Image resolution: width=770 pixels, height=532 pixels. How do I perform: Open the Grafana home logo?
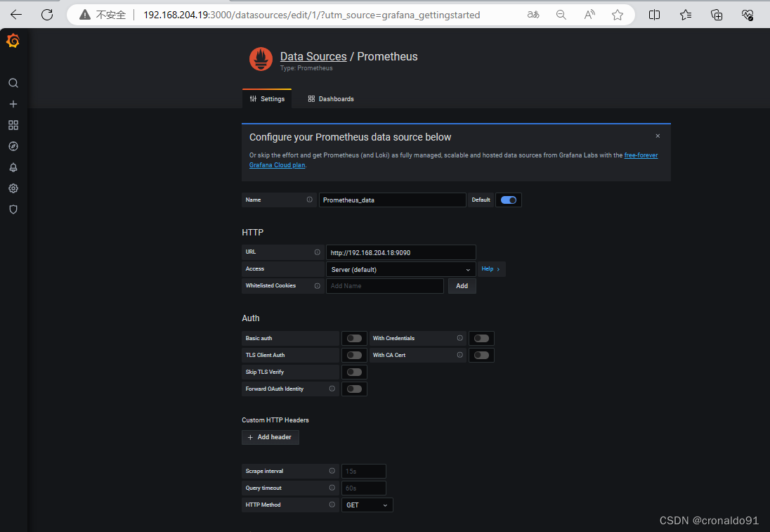pos(13,41)
